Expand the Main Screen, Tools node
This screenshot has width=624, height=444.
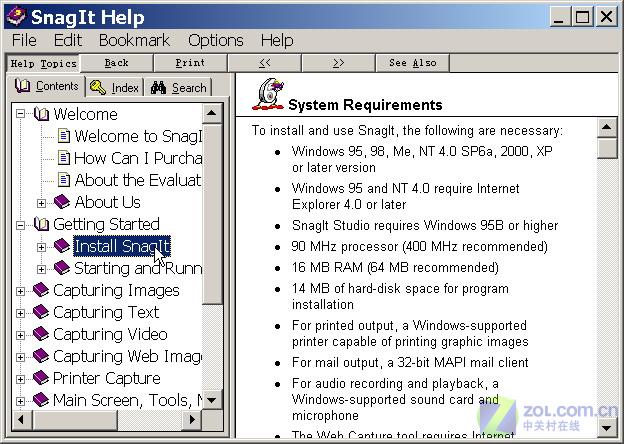(20, 401)
